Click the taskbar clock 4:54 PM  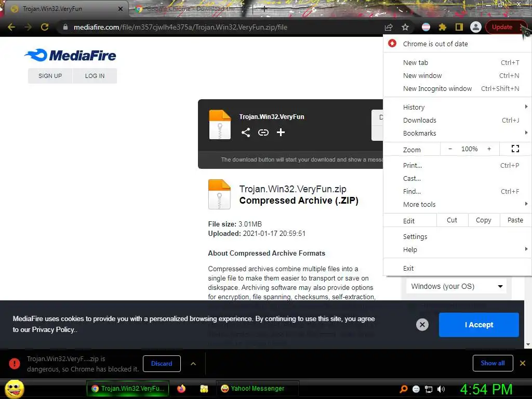486,389
